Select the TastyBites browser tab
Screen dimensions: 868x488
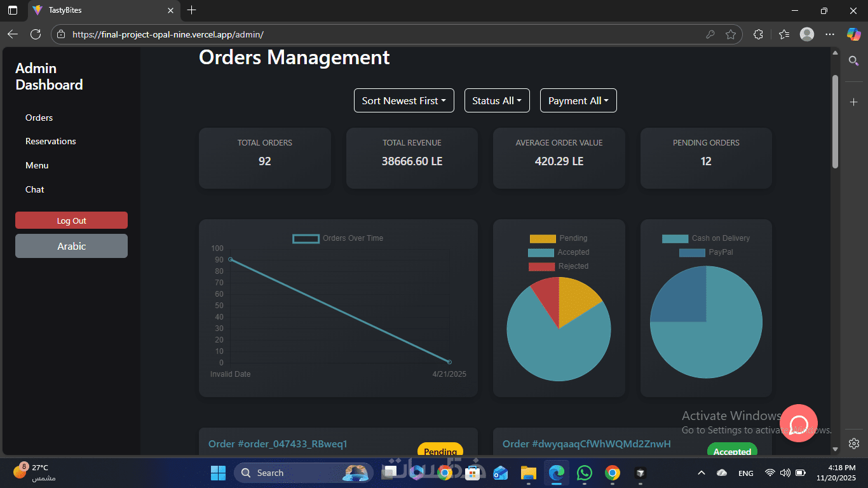[105, 10]
